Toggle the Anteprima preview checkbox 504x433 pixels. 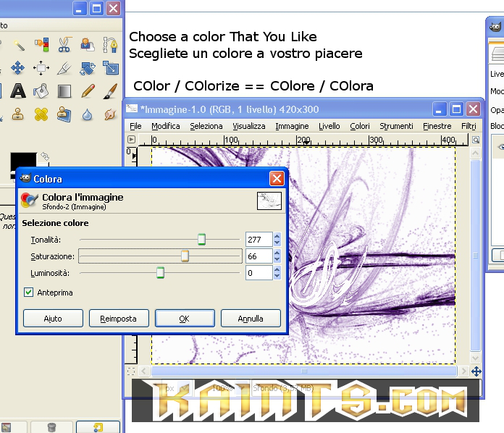(x=29, y=293)
